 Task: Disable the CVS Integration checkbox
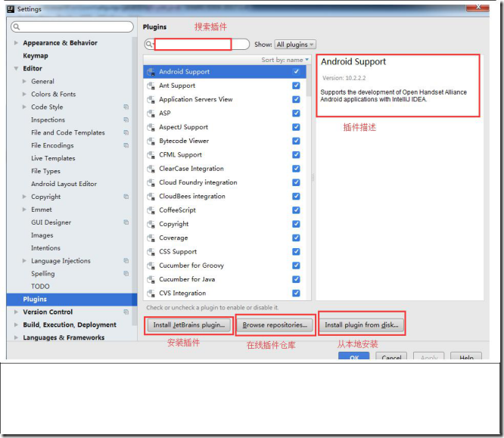[296, 293]
